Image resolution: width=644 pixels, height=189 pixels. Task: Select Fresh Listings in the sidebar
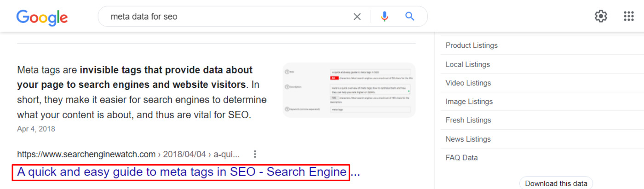(468, 120)
